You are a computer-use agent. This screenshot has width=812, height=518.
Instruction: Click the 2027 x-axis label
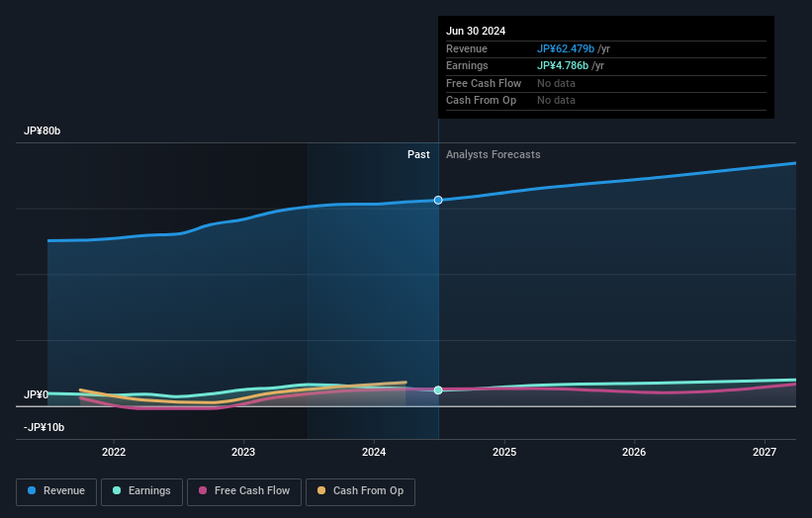click(765, 453)
